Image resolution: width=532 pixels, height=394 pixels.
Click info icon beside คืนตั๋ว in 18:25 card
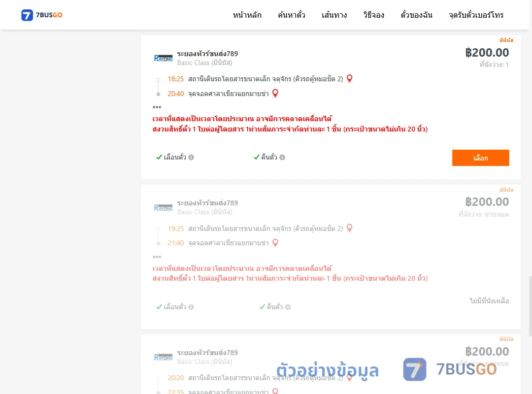click(x=282, y=158)
